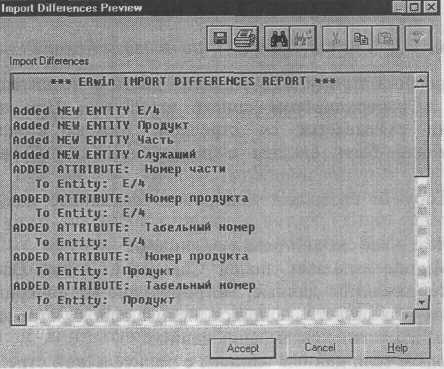This screenshot has width=444, height=369.
Task: Click the line 'Added NEW ENTITY E/4'
Action: [x=86, y=111]
